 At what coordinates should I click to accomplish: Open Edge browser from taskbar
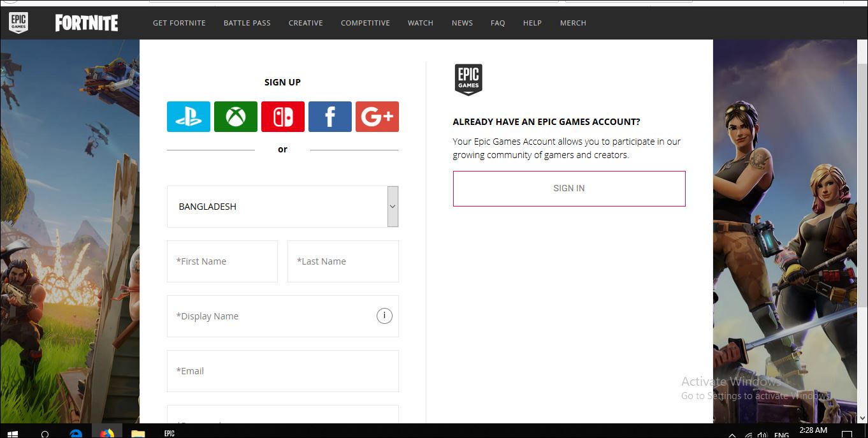(76, 434)
